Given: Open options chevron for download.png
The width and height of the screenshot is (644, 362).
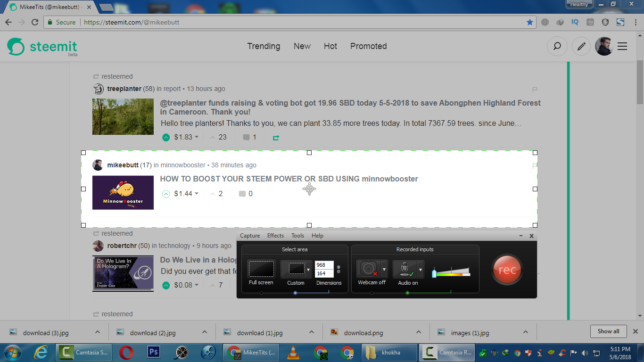Looking at the screenshot, I should coord(419,332).
